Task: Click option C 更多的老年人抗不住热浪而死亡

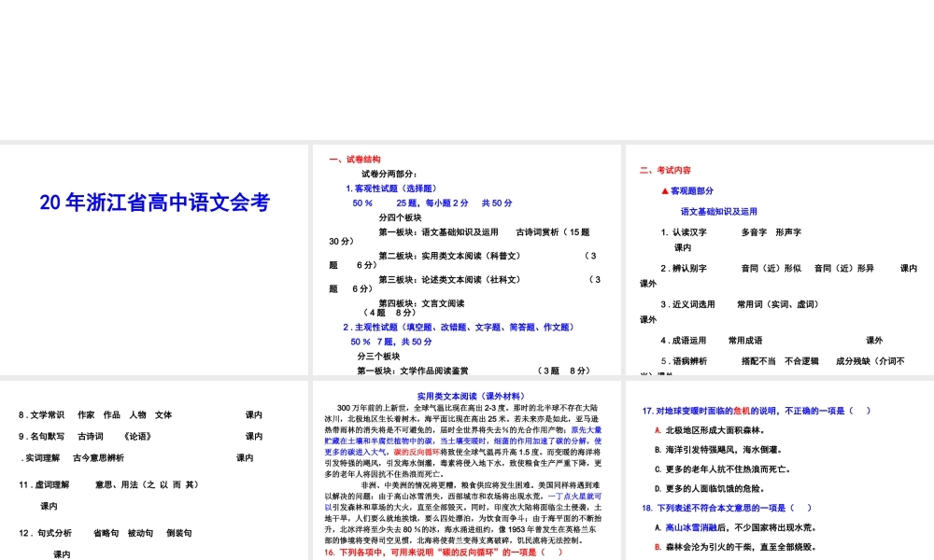Action: click(723, 469)
